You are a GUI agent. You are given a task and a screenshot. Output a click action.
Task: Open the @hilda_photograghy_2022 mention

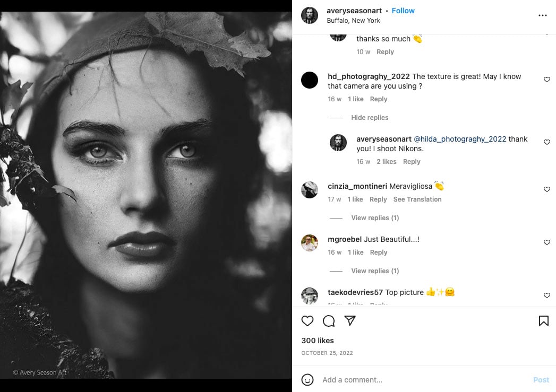point(460,139)
